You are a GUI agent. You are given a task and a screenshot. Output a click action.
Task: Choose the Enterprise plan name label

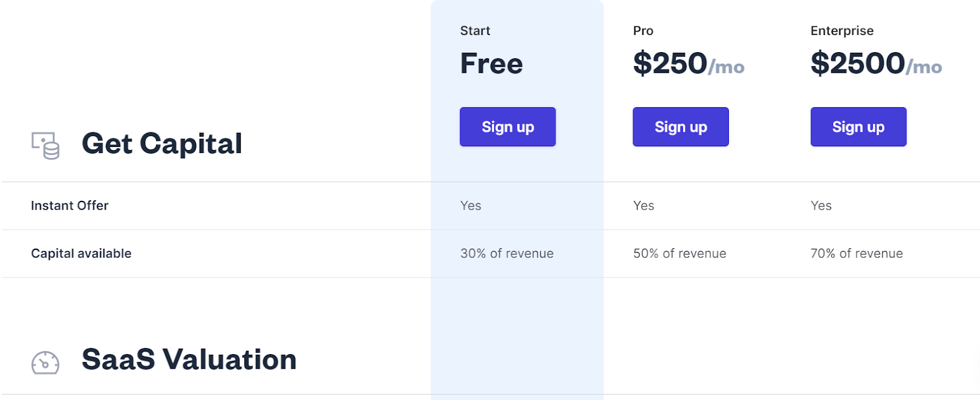[x=842, y=31]
